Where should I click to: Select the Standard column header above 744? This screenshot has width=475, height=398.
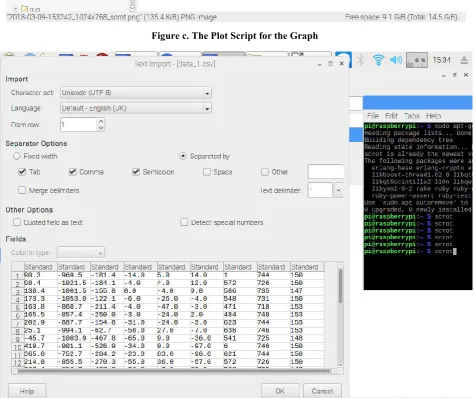point(273,267)
